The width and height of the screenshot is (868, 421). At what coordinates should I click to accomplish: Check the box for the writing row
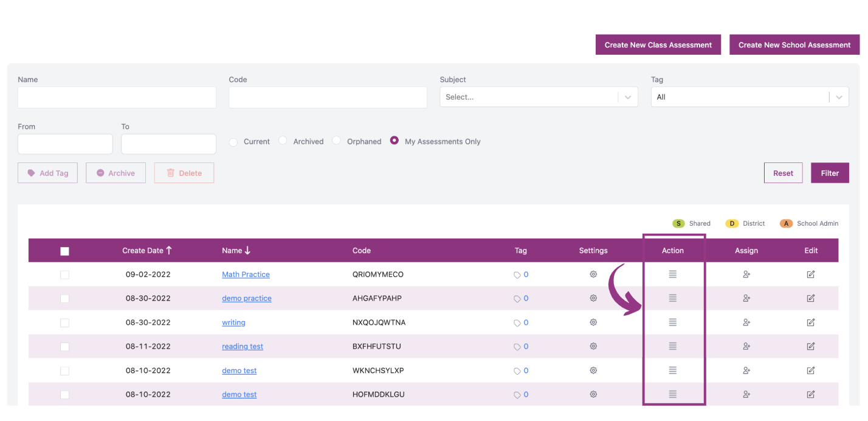(65, 322)
